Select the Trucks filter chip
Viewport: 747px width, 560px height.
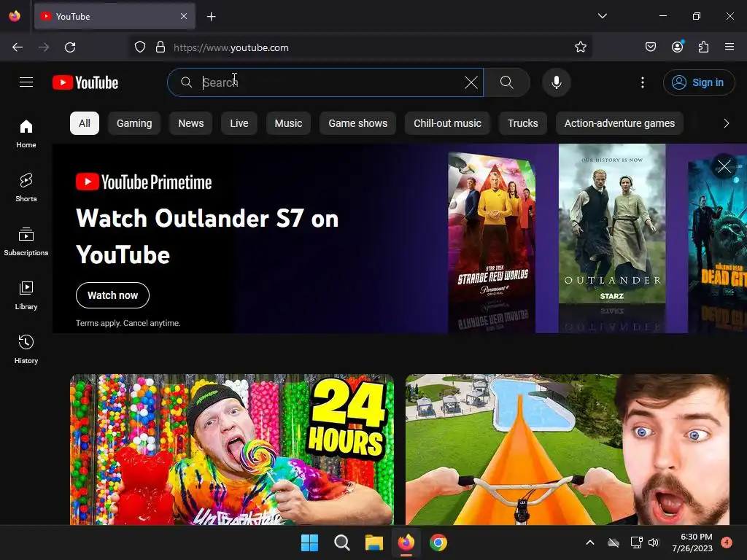pos(522,123)
